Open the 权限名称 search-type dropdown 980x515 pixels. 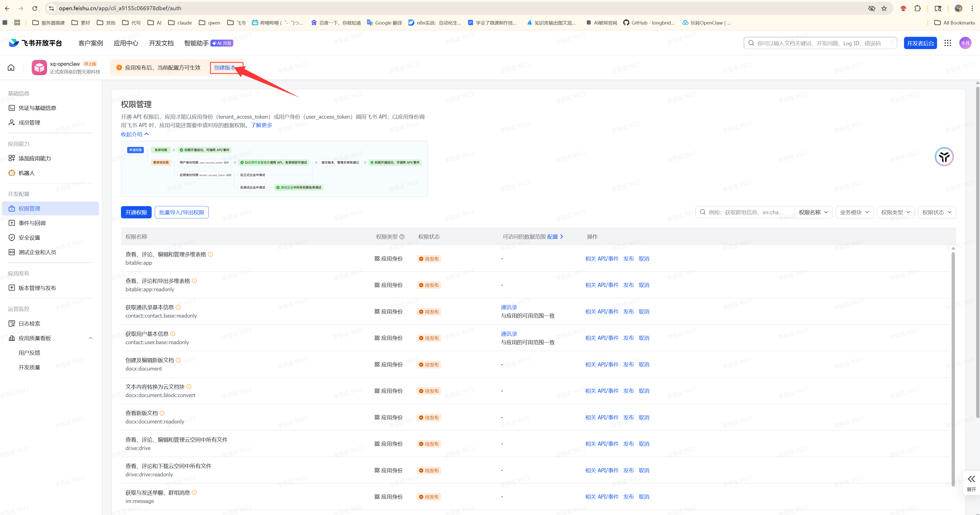813,212
